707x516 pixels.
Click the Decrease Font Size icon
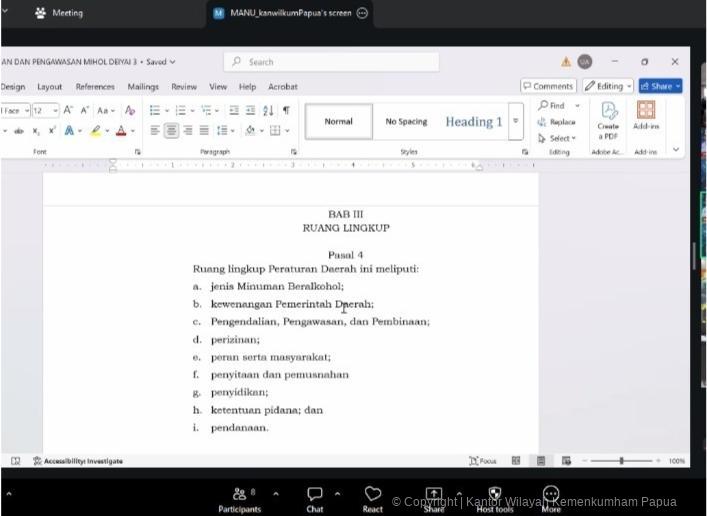[85, 110]
